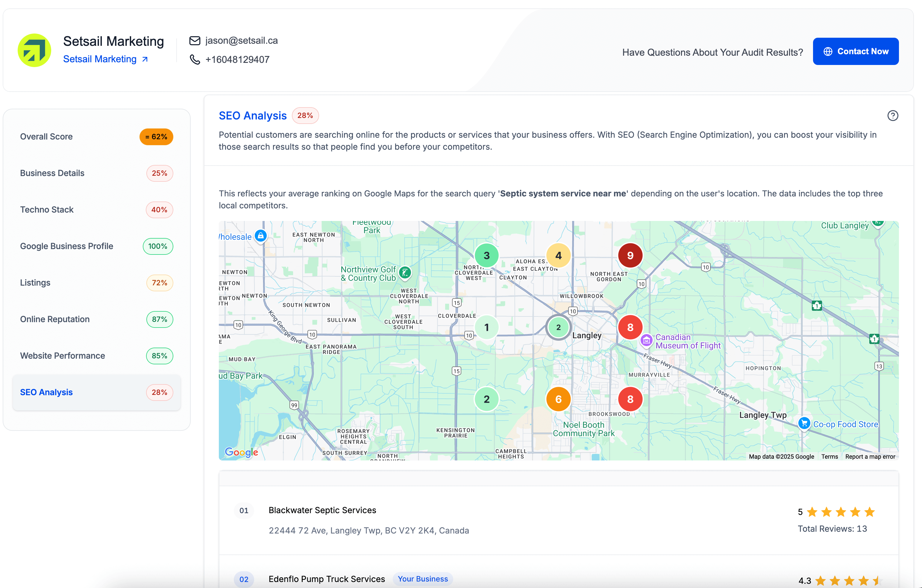The image size is (922, 588).
Task: Click the Noel Booth Community Park label
Action: coord(583,429)
